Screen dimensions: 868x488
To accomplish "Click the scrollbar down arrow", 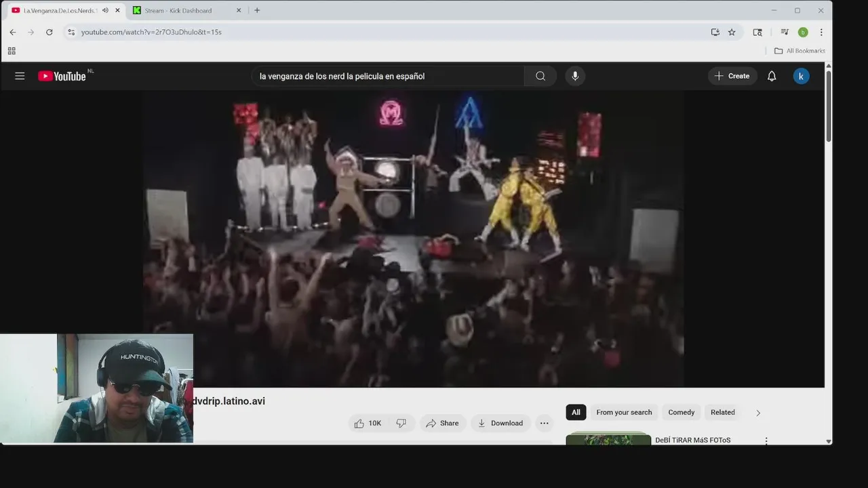I will coord(828,441).
